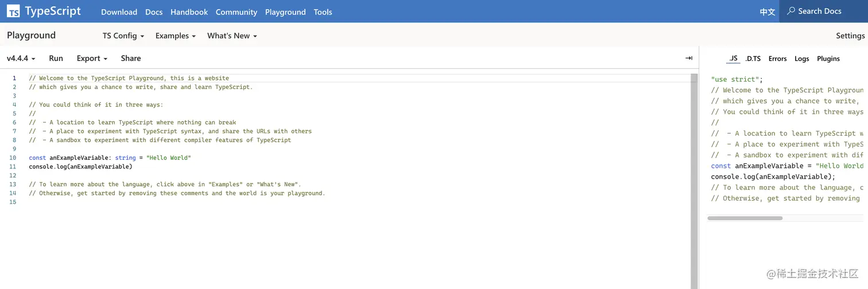The height and width of the screenshot is (289, 868).
Task: Click the Share button
Action: point(131,58)
